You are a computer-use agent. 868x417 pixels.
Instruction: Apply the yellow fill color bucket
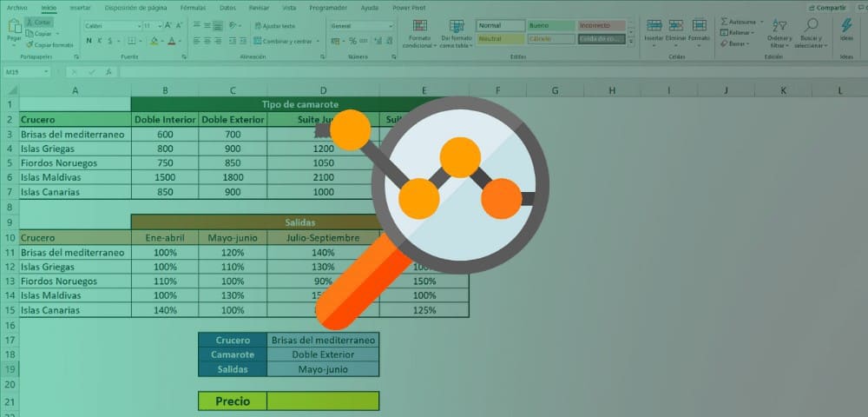[154, 41]
